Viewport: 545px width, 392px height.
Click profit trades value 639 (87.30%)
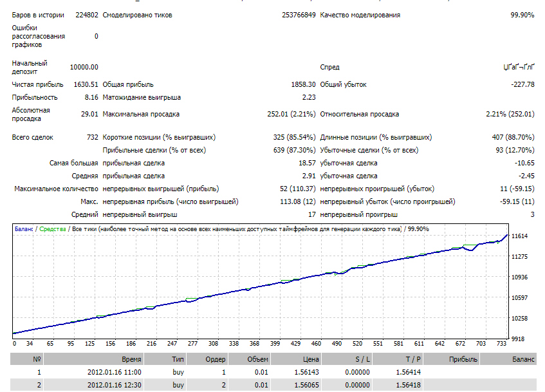pos(295,150)
